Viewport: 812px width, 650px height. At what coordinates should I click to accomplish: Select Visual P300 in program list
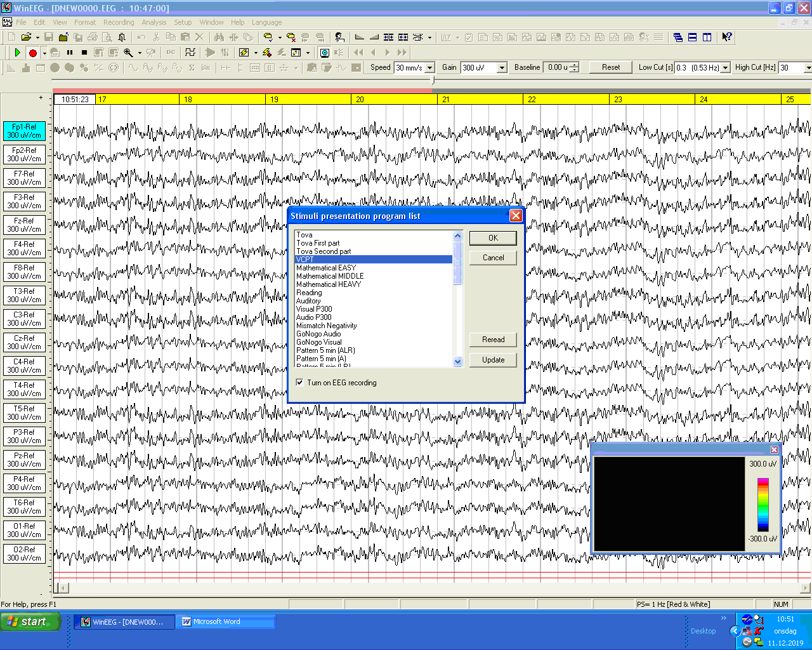(314, 309)
